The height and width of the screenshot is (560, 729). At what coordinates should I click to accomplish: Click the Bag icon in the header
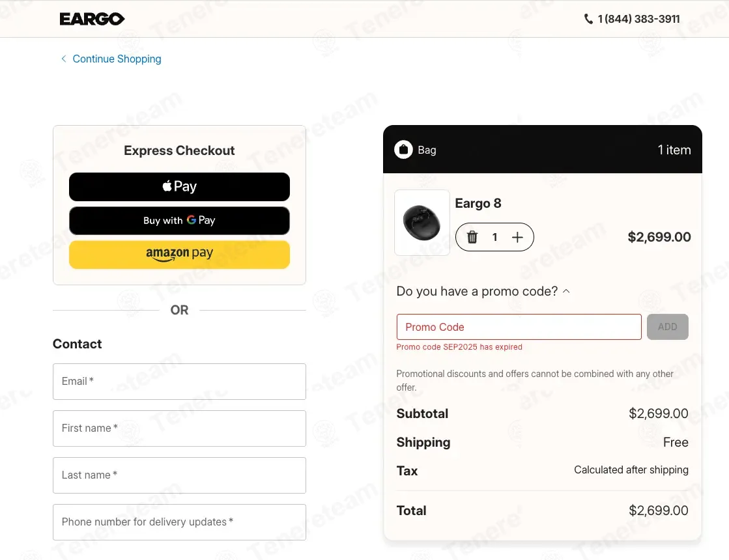pyautogui.click(x=403, y=150)
